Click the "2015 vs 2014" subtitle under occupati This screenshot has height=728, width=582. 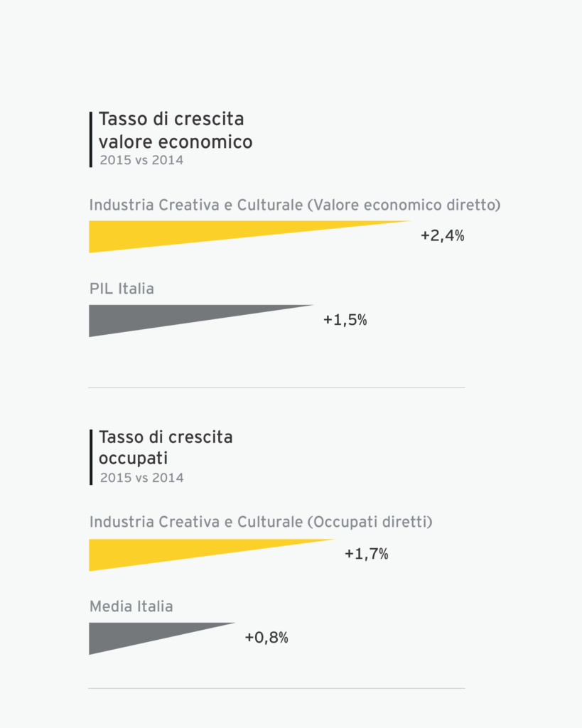141,478
